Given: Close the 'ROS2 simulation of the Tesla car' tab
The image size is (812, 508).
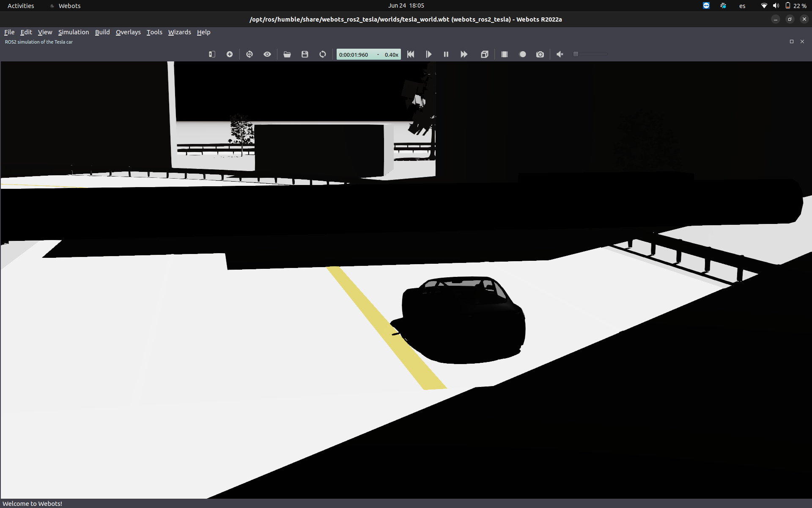Looking at the screenshot, I should (x=802, y=41).
